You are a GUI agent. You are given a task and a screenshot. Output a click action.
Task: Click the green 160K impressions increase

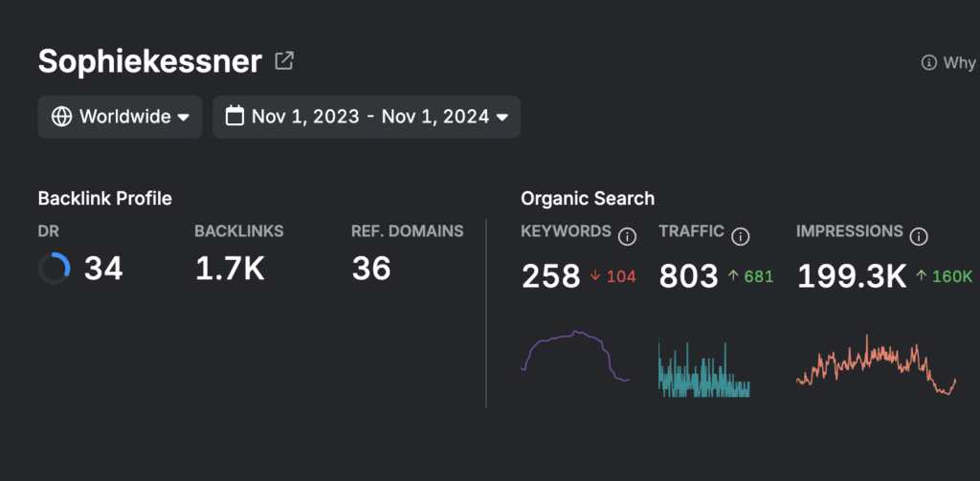[945, 276]
